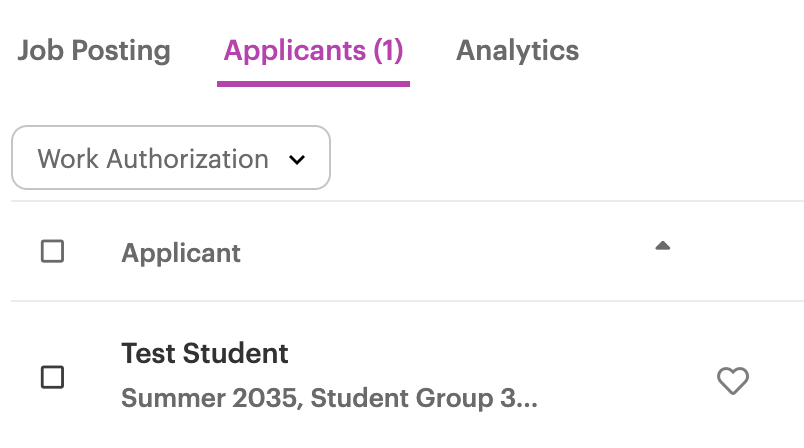Reverse applicant order via the triangle icon

click(x=662, y=246)
